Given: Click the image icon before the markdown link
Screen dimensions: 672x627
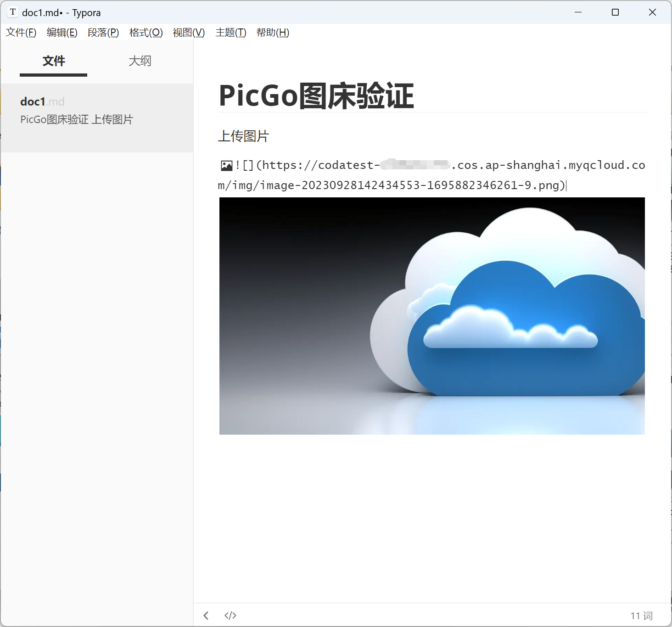Looking at the screenshot, I should 226,165.
